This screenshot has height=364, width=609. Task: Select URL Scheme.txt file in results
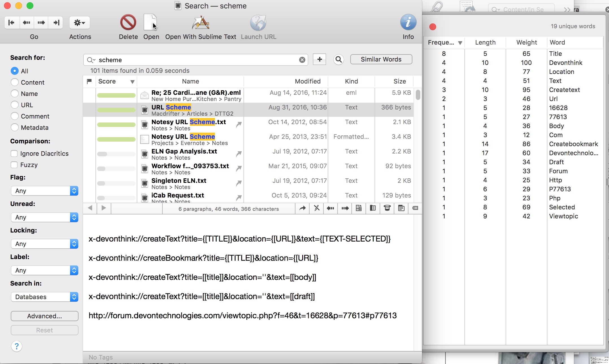pos(190,110)
